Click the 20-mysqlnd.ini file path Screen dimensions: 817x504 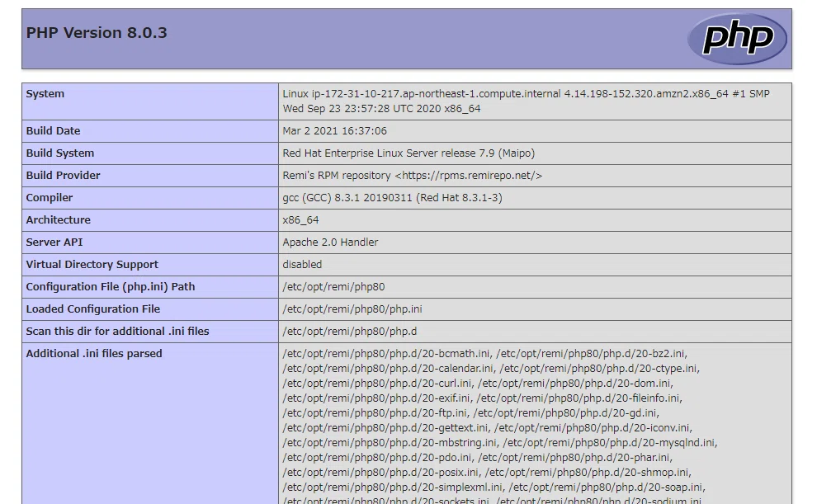point(609,443)
